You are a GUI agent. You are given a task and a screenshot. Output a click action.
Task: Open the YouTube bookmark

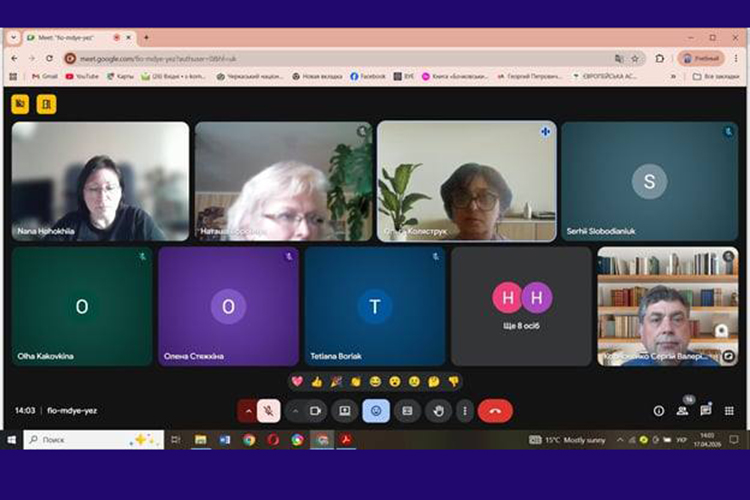(x=82, y=76)
